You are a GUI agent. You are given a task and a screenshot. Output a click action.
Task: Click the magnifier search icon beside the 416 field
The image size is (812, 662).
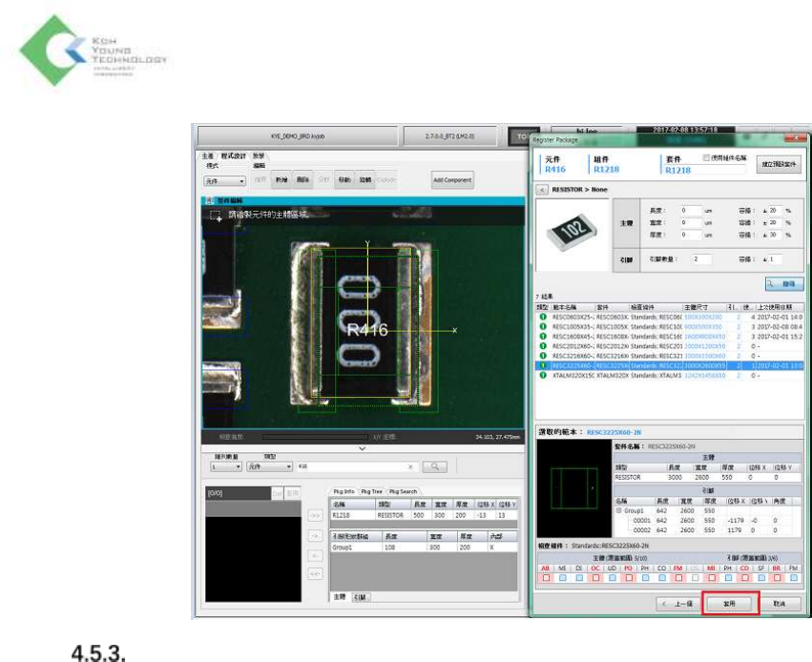point(434,466)
